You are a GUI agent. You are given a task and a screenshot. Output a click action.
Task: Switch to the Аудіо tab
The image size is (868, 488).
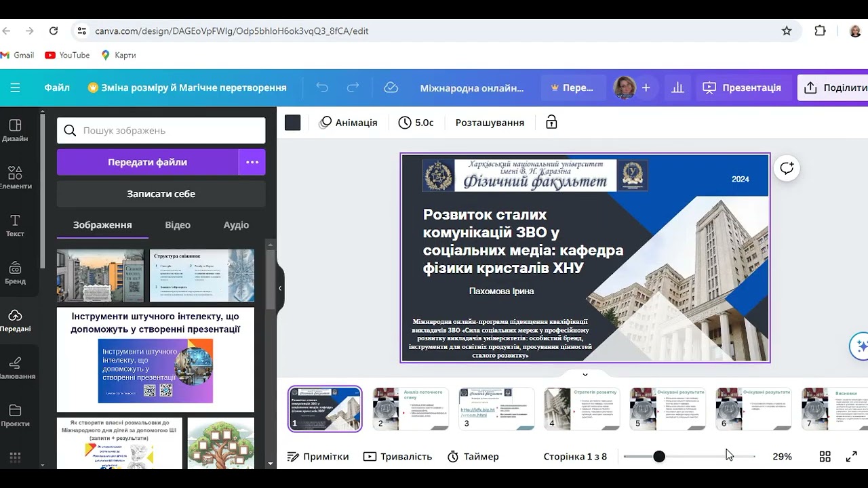pos(236,225)
